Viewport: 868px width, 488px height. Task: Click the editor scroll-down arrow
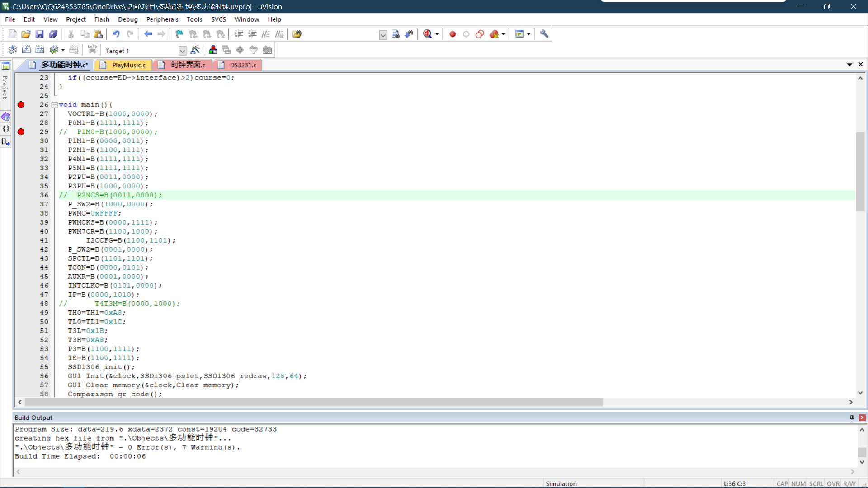(860, 393)
